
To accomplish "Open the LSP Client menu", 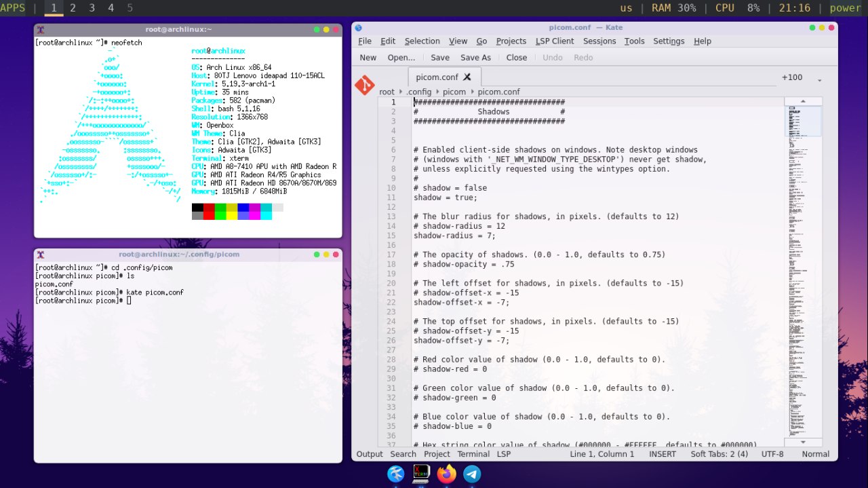I will click(x=554, y=41).
